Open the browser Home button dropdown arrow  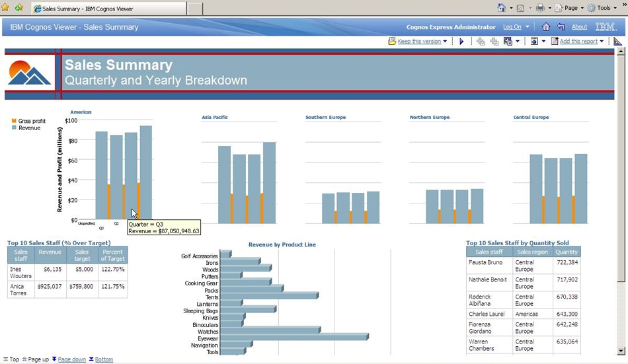click(x=511, y=9)
